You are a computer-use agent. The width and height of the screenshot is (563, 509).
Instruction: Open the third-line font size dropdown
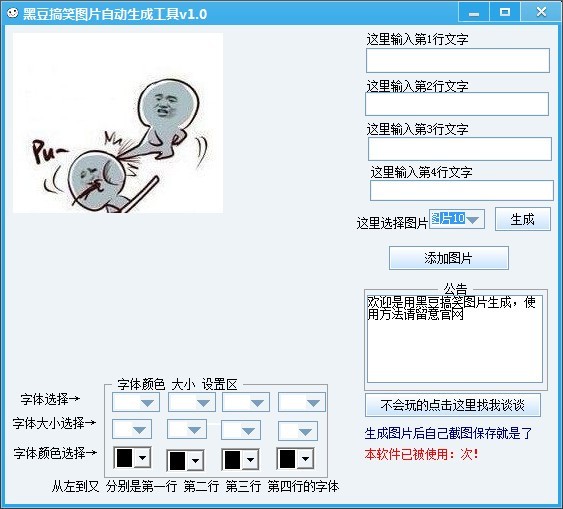pyautogui.click(x=241, y=430)
